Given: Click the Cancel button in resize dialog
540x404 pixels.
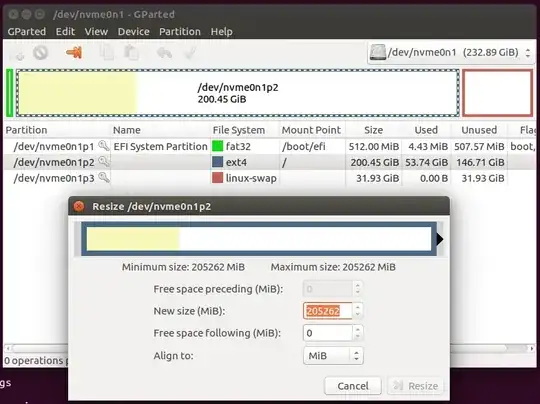Looking at the screenshot, I should (x=353, y=386).
